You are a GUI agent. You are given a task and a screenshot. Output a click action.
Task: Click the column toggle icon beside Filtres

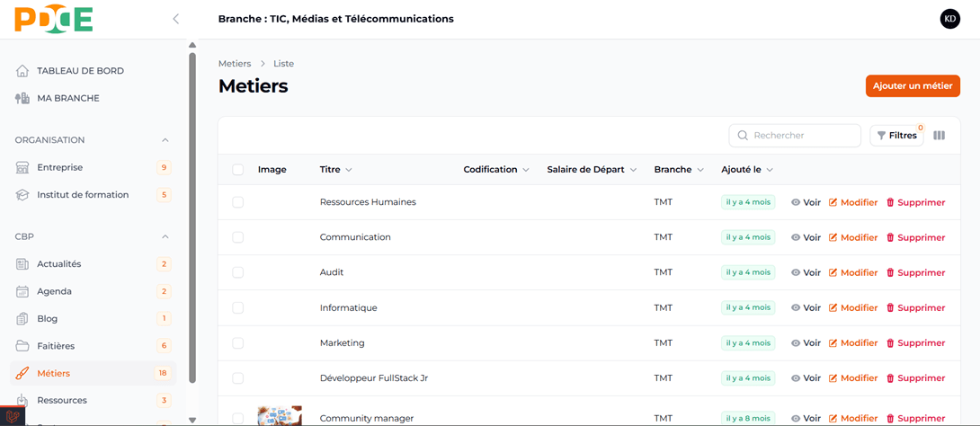tap(939, 136)
